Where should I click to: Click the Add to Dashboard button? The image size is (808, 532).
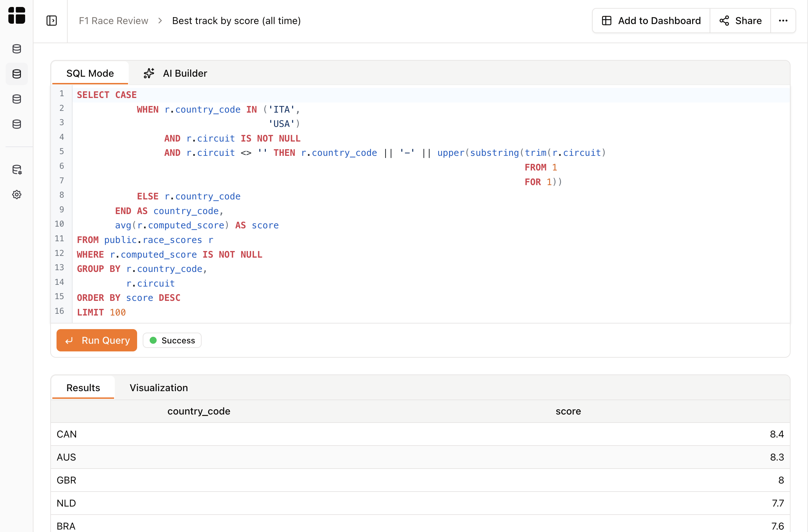click(651, 21)
